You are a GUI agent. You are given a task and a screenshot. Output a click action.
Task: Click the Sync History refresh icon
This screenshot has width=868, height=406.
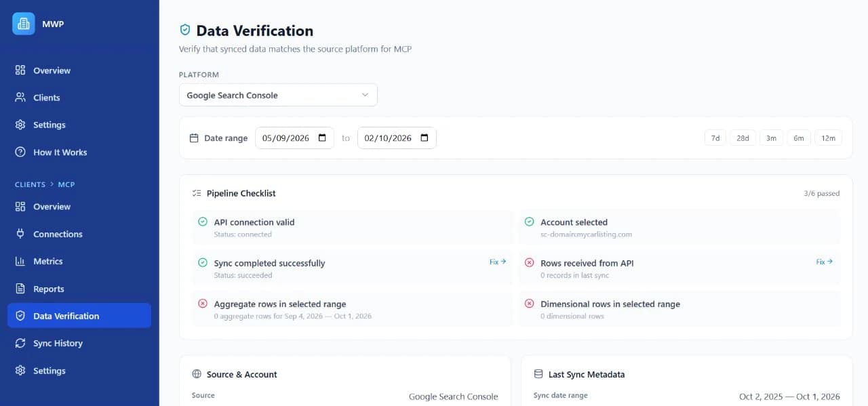tap(20, 343)
